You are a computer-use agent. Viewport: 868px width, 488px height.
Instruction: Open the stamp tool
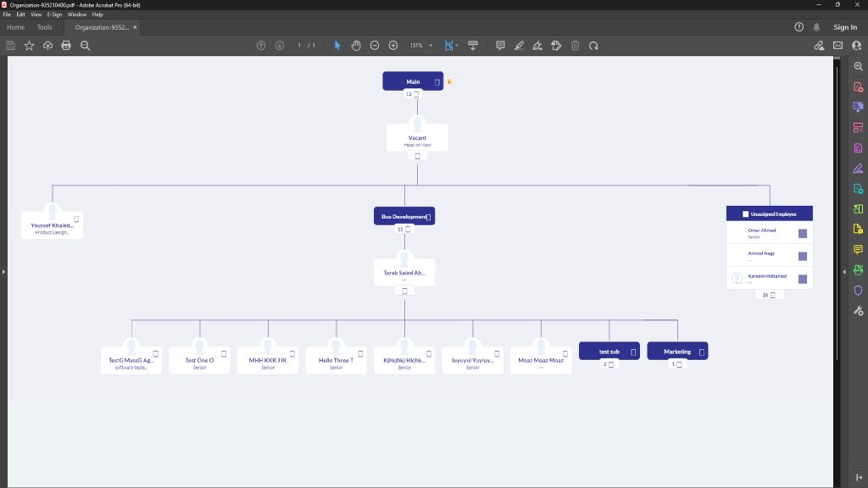556,46
